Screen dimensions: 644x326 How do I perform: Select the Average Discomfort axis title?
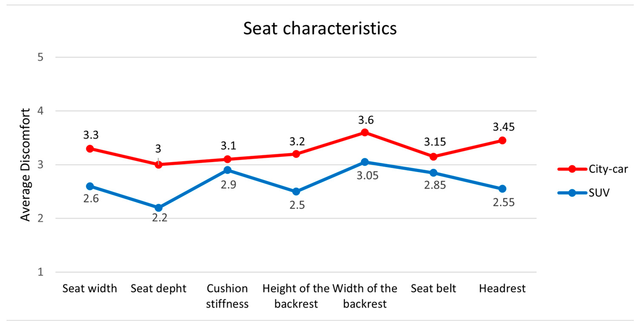[25, 165]
